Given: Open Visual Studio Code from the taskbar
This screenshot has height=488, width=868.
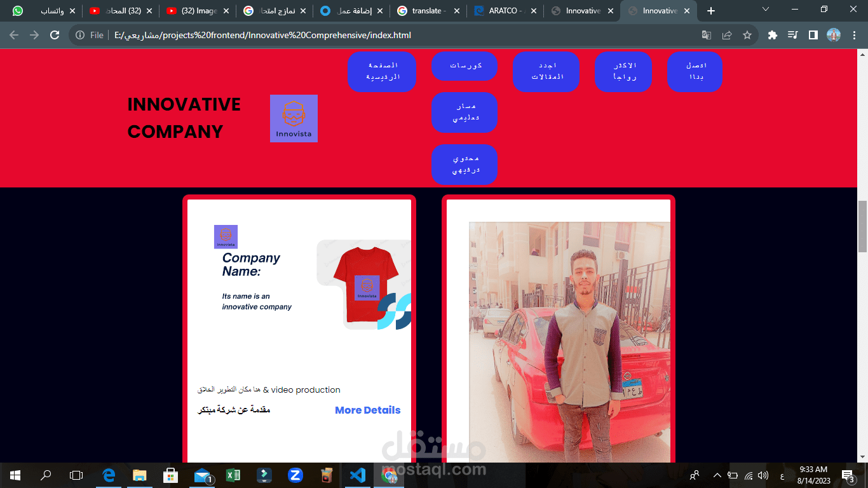Looking at the screenshot, I should [357, 475].
